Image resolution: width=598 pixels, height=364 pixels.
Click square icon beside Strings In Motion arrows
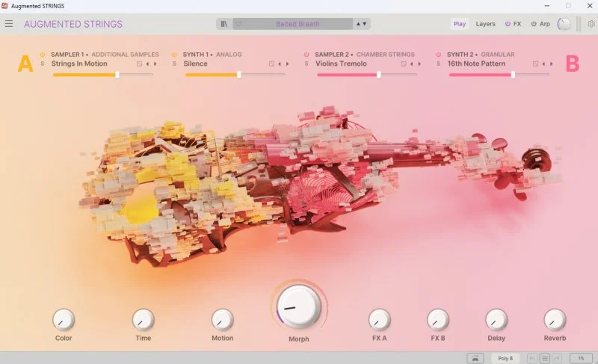(139, 64)
